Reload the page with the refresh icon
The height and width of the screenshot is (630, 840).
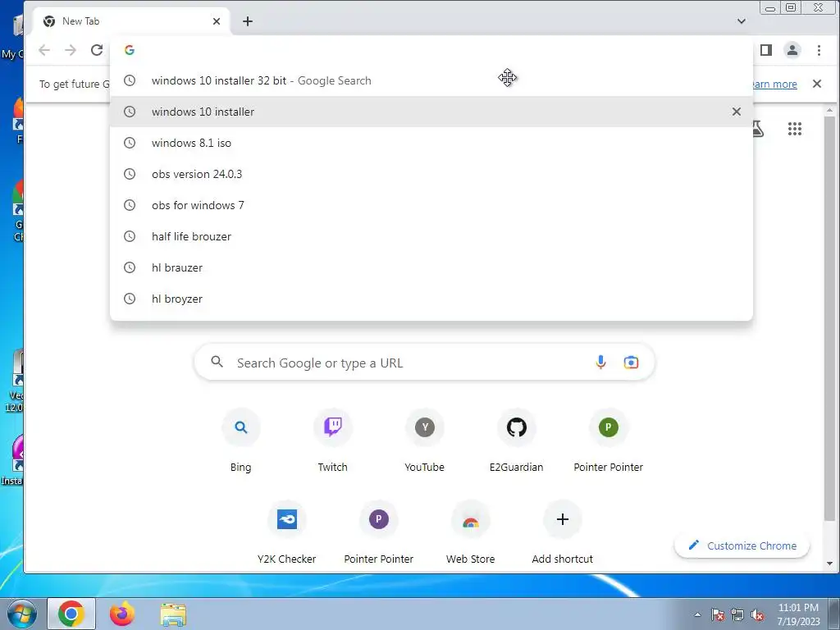[97, 50]
